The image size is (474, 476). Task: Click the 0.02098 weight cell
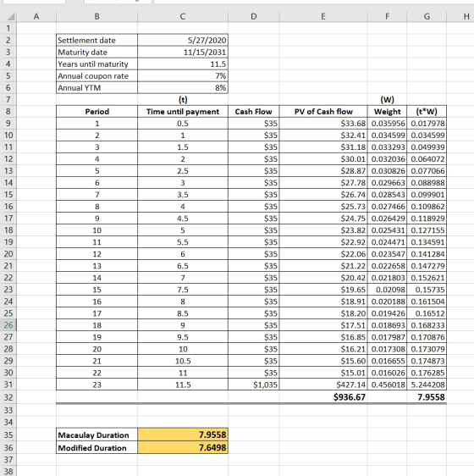click(387, 290)
